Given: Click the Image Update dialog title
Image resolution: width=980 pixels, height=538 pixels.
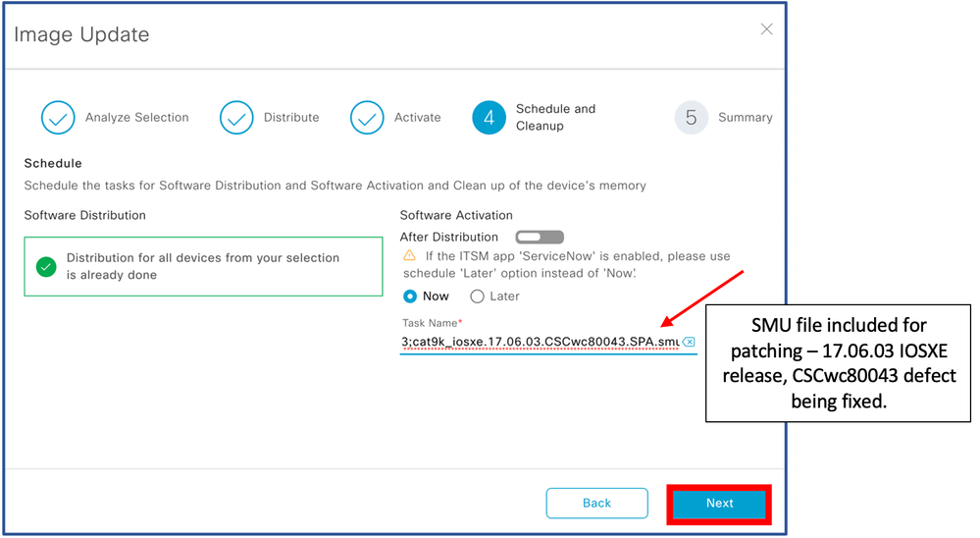Looking at the screenshot, I should 81,34.
